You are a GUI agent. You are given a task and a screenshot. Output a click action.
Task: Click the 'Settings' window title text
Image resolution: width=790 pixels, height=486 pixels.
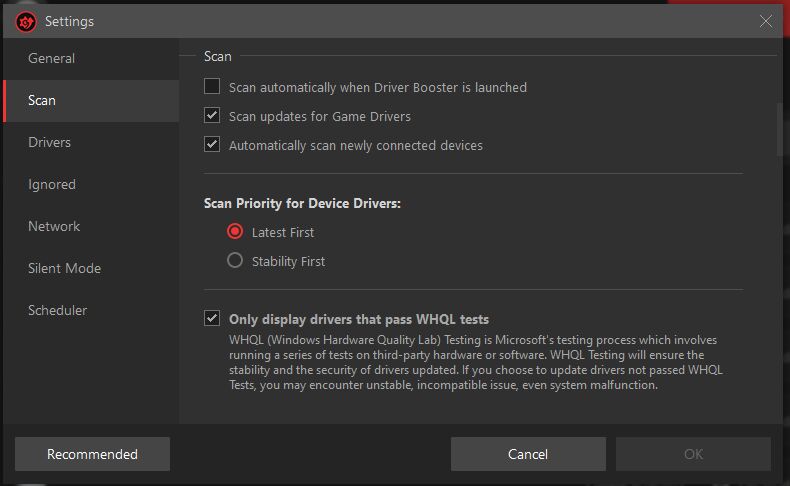point(70,22)
